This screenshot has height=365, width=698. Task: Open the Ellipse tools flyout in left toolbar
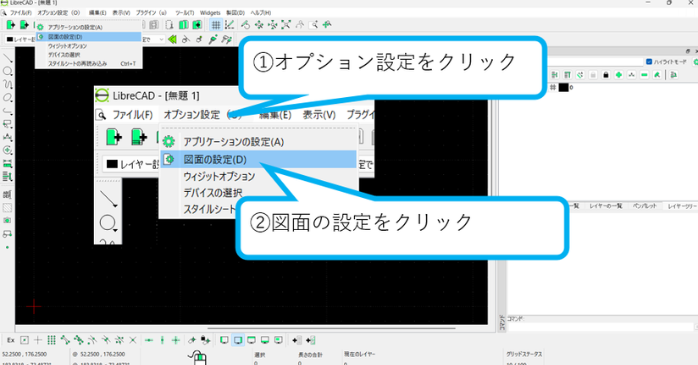pos(8,97)
